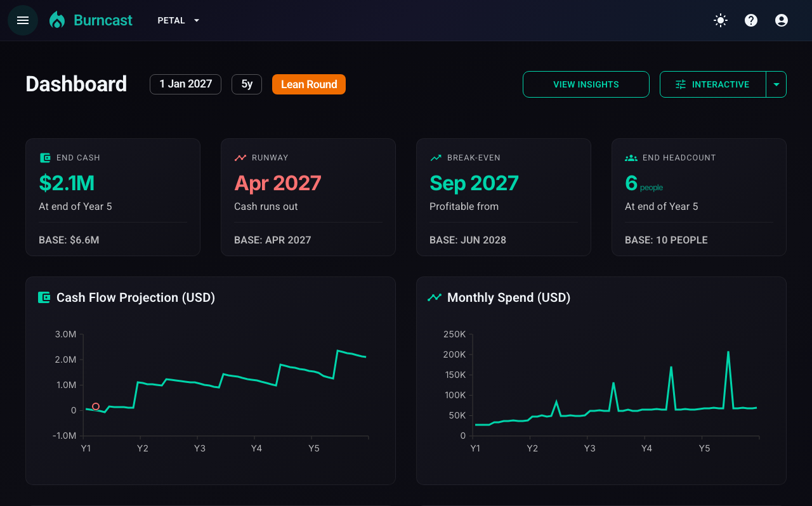Click the 1 Jan 2027 start date chip
Screen dimensions: 812x506
185,84
